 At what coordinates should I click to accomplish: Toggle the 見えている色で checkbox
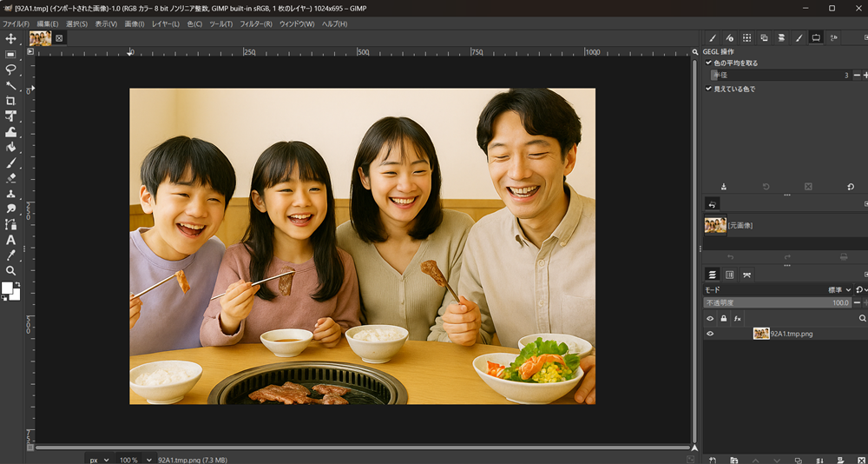(708, 89)
